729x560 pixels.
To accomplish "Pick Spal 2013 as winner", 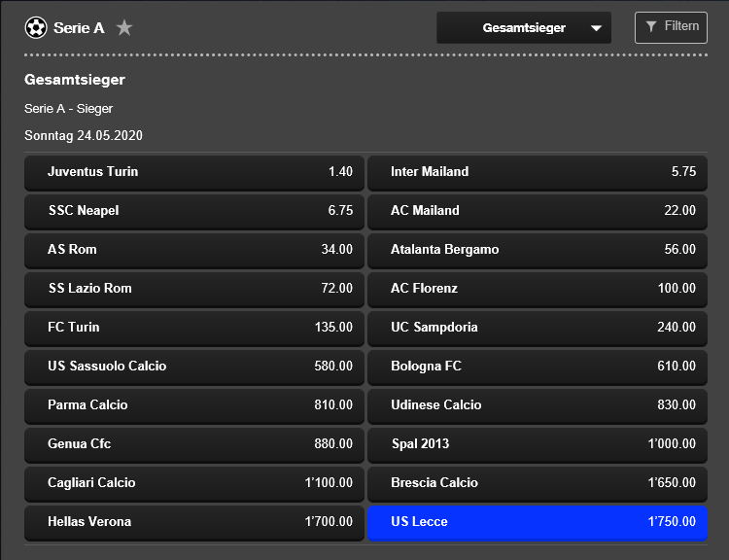I will pos(538,444).
